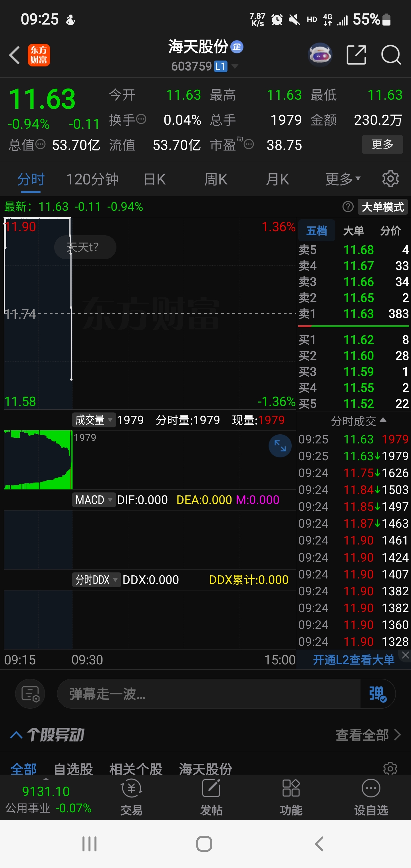This screenshot has width=411, height=868.
Task: Switch to 月K chart tab
Action: pos(277,179)
